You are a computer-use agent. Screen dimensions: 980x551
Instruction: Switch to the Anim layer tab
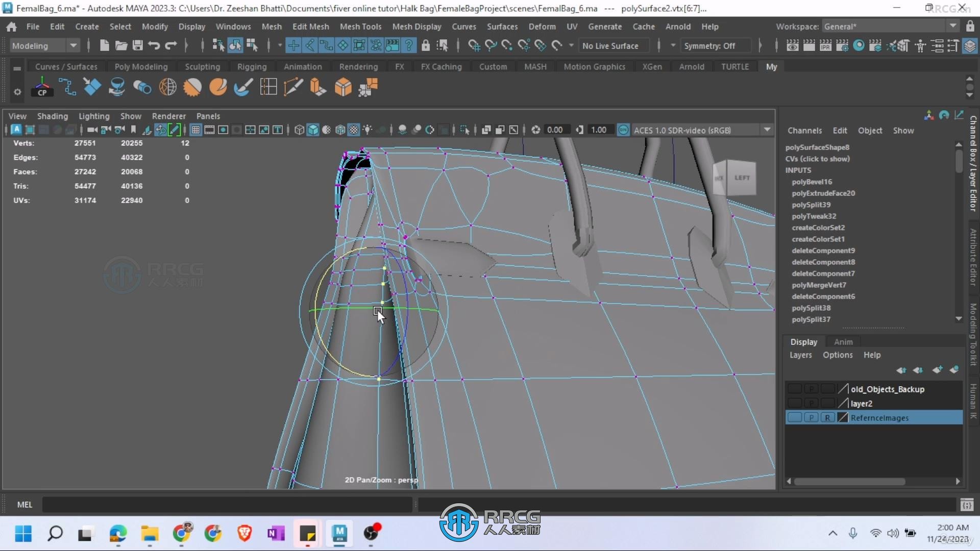(x=843, y=342)
